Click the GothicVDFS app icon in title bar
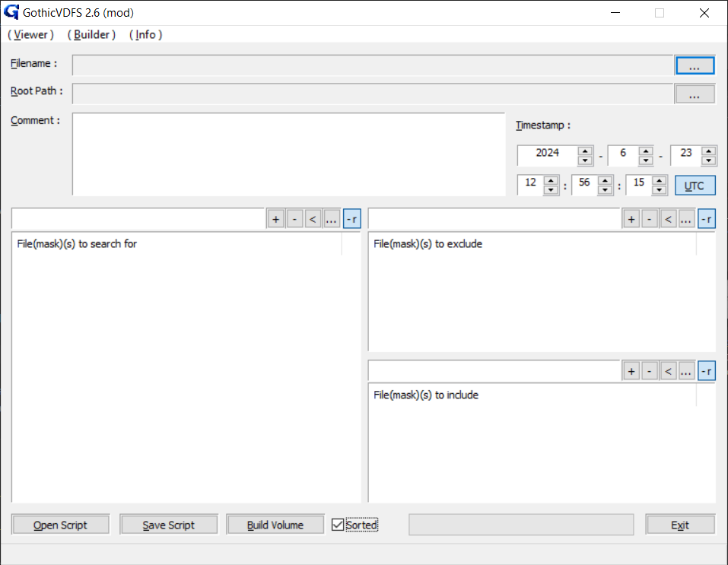Viewport: 728px width, 565px height. pyautogui.click(x=11, y=12)
